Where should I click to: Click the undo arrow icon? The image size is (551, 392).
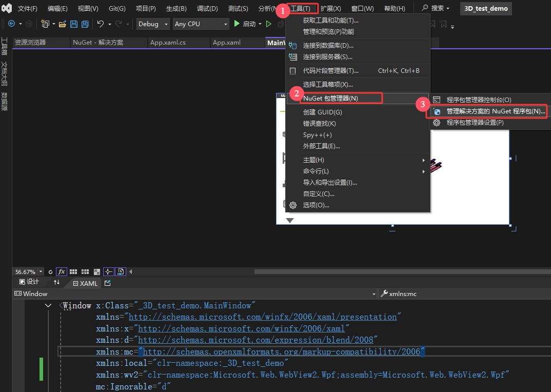[x=101, y=24]
